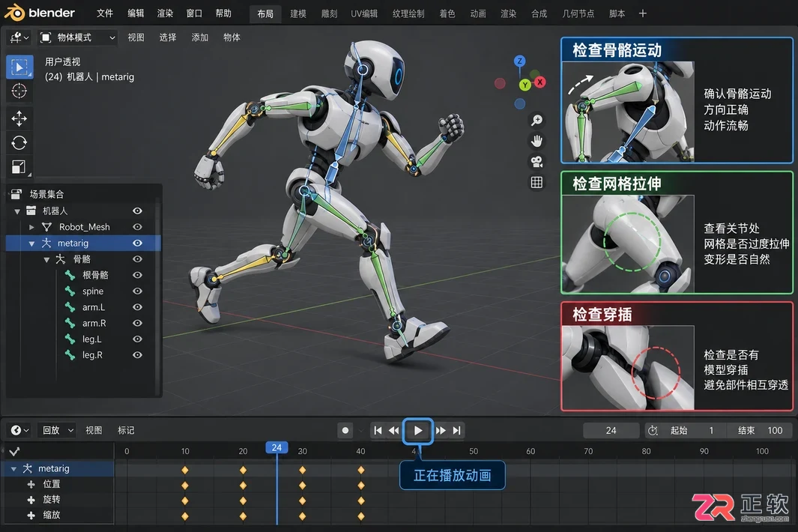
Task: Hide the spine bone
Action: tap(137, 291)
